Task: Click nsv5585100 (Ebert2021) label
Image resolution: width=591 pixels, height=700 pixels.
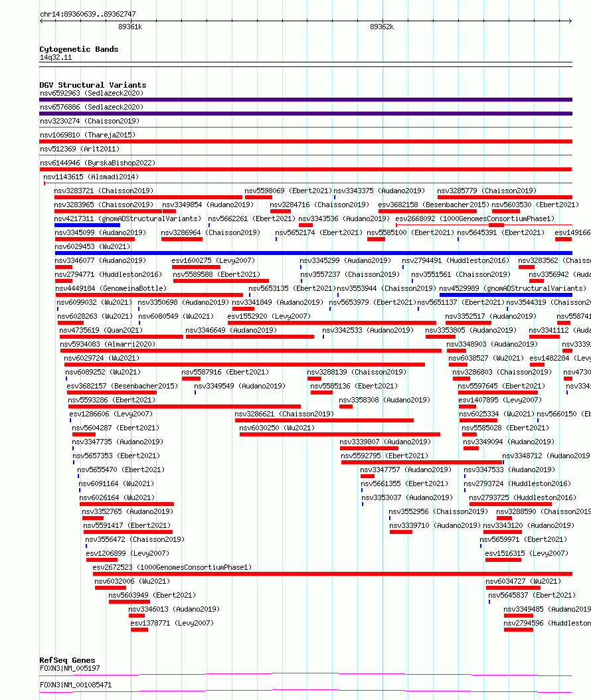Action: point(410,232)
